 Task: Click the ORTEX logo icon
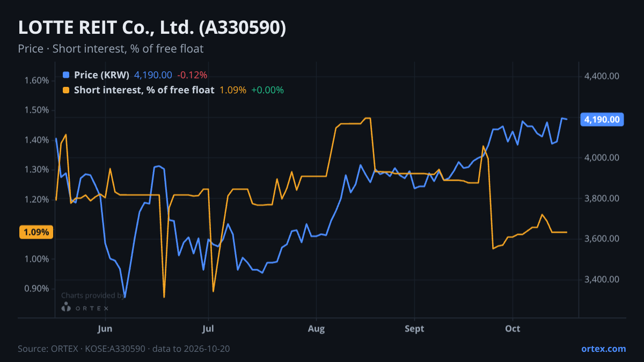click(x=66, y=307)
